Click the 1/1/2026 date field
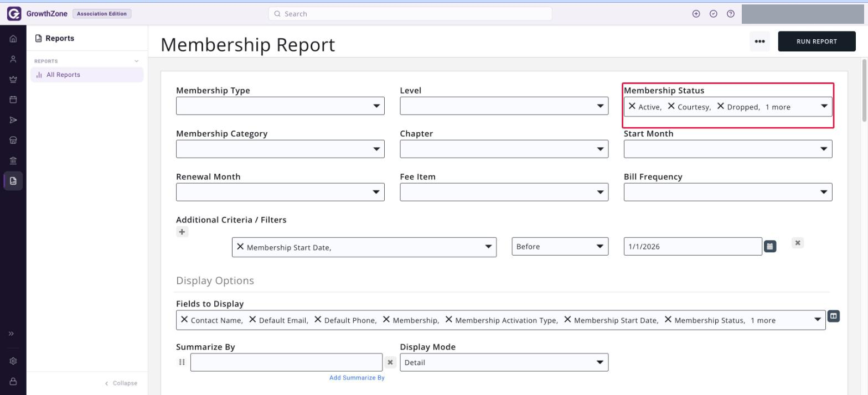This screenshot has height=395, width=868. pyautogui.click(x=693, y=246)
